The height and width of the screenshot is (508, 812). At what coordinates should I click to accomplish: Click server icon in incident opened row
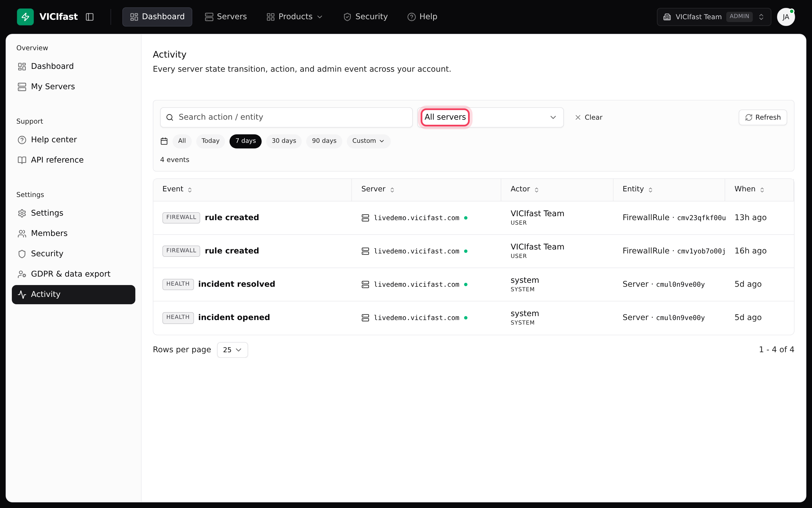[x=365, y=317]
